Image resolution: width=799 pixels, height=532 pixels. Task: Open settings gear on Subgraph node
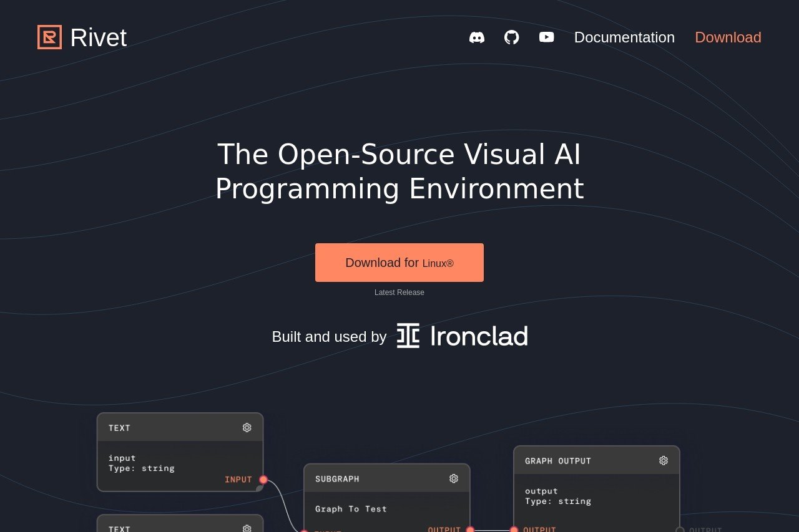tap(454, 478)
